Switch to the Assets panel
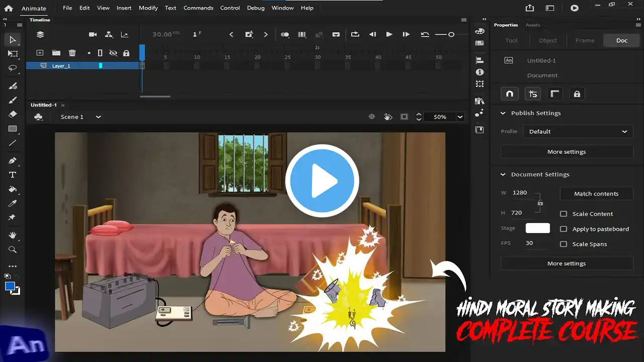The height and width of the screenshot is (362, 644). tap(533, 25)
